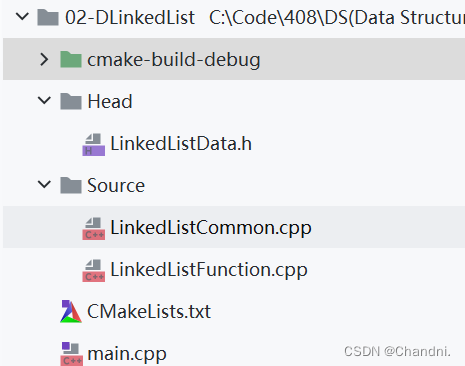
Task: Click the C++ icon beside main.cpp
Action: click(x=71, y=354)
